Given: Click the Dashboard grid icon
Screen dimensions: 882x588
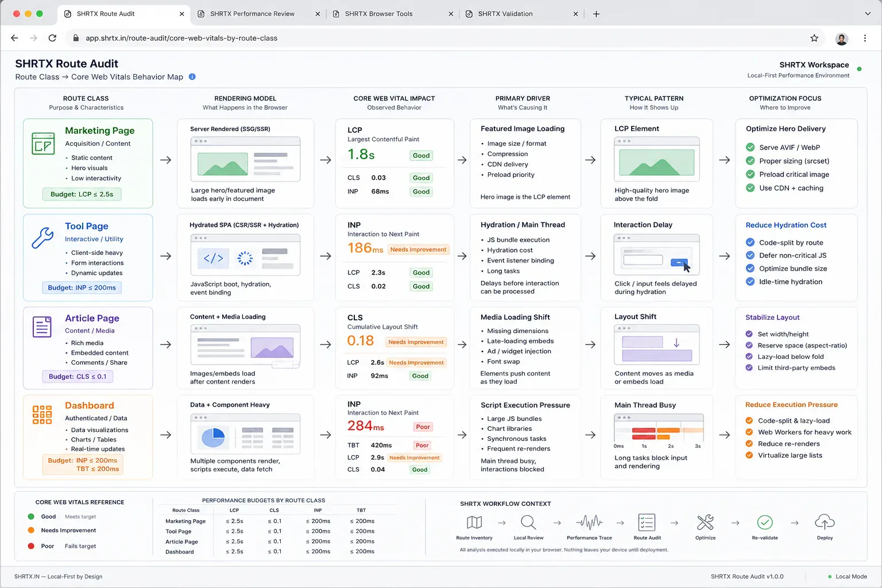Looking at the screenshot, I should point(42,415).
